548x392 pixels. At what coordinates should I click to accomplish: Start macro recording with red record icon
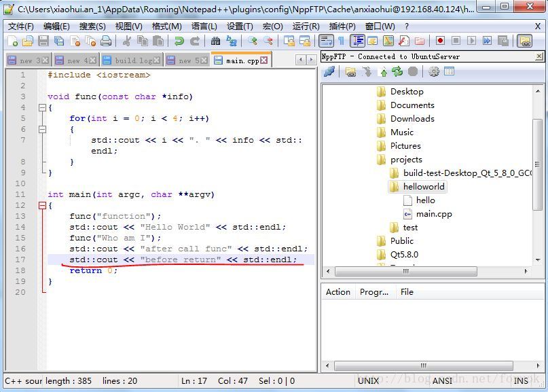point(440,41)
